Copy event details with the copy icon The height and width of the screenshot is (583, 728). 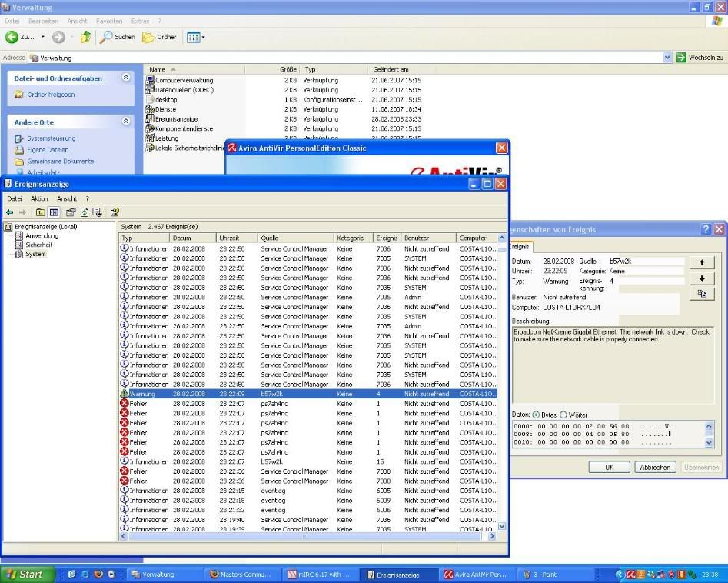pyautogui.click(x=702, y=294)
